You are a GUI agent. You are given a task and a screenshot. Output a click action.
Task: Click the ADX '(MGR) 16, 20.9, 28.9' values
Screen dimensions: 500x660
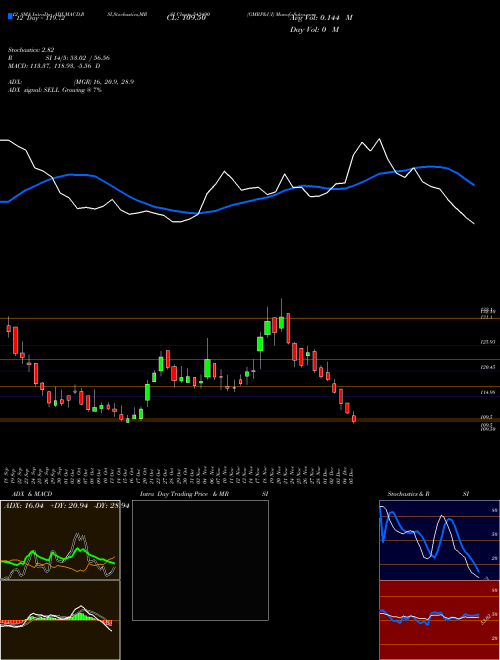[x=104, y=82]
